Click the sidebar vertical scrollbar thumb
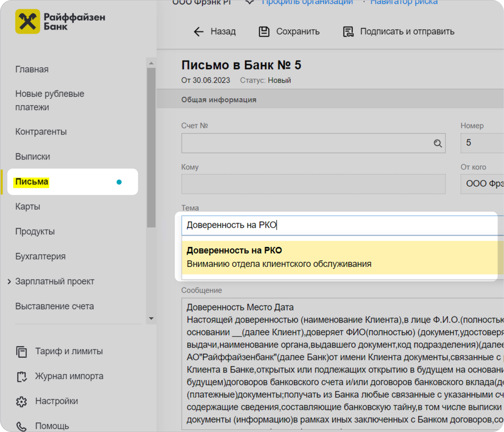This screenshot has height=432, width=504. click(151, 148)
